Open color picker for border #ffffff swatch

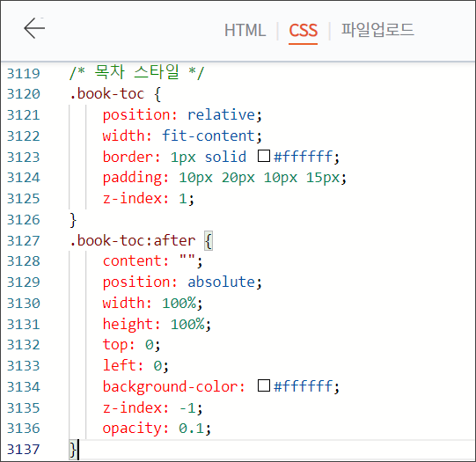point(264,156)
